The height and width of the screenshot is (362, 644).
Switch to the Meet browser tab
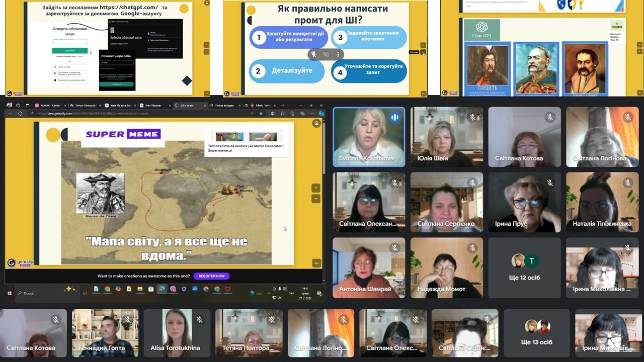tap(260, 105)
